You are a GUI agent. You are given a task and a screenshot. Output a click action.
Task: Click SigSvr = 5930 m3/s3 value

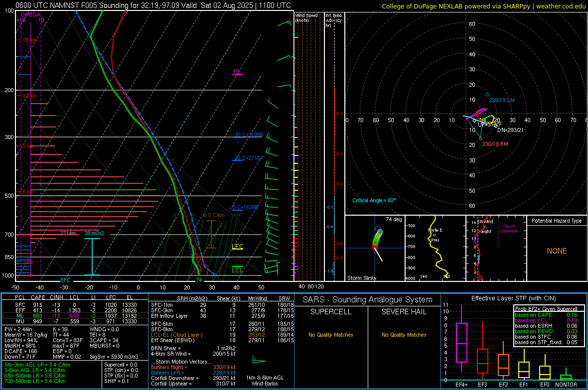114,357
